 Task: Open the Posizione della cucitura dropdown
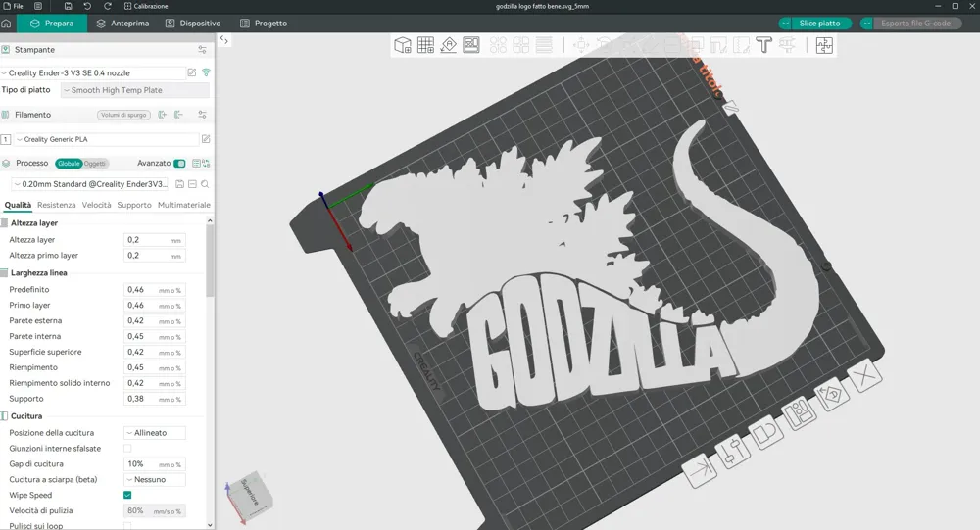155,432
